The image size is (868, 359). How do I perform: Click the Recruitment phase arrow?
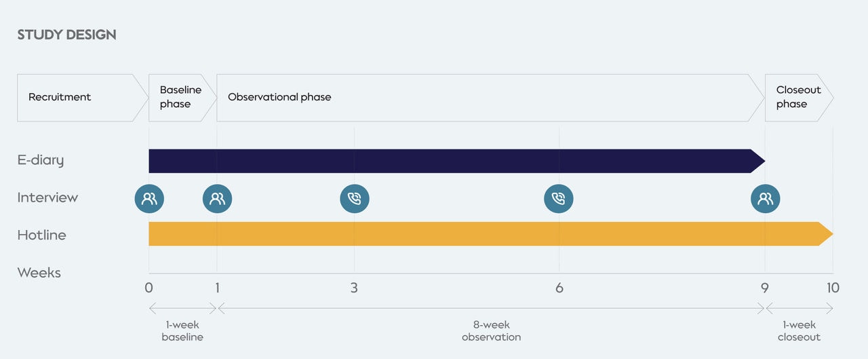82,98
